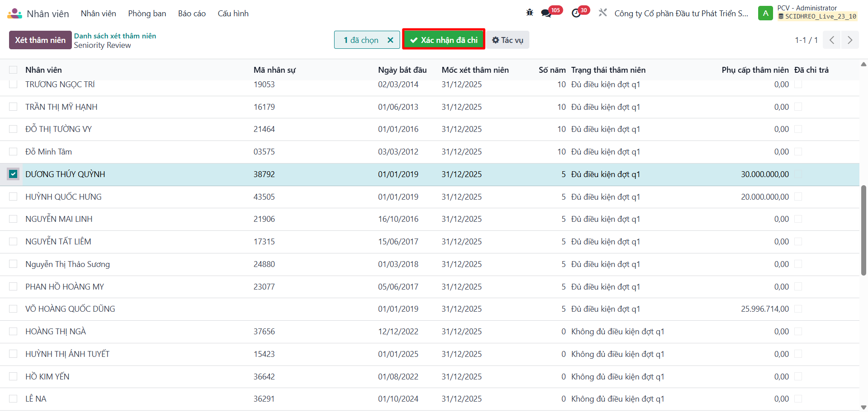Sort by 'Mốc xét thâm niên' column header
This screenshot has width=868, height=412.
(x=475, y=70)
